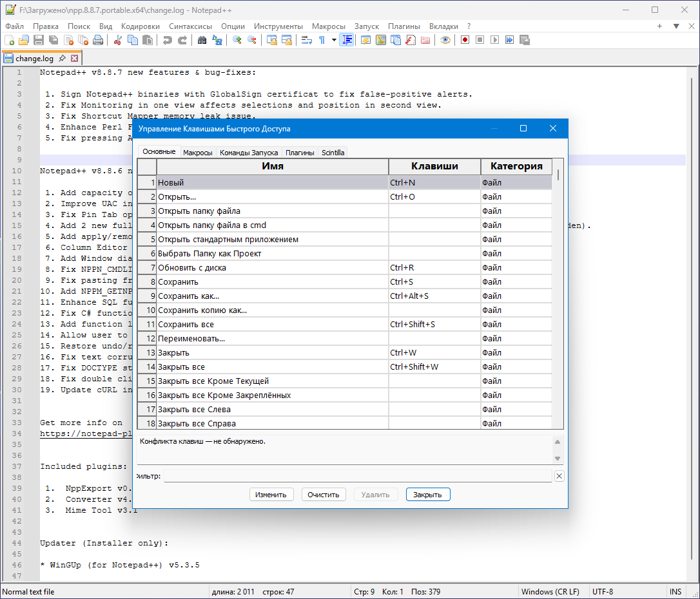The width and height of the screenshot is (700, 599).
Task: Open the dropdown arrow next to the ¶ icon
Action: point(334,40)
